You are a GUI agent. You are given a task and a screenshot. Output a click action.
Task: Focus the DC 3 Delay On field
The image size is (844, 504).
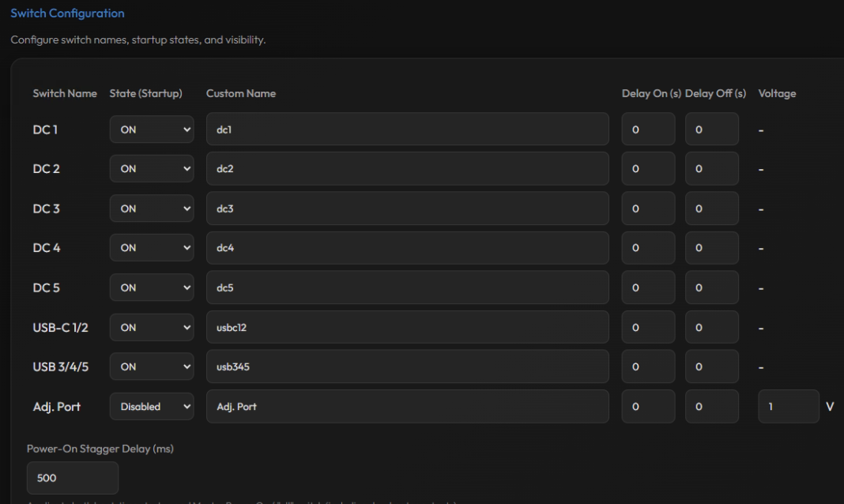648,209
